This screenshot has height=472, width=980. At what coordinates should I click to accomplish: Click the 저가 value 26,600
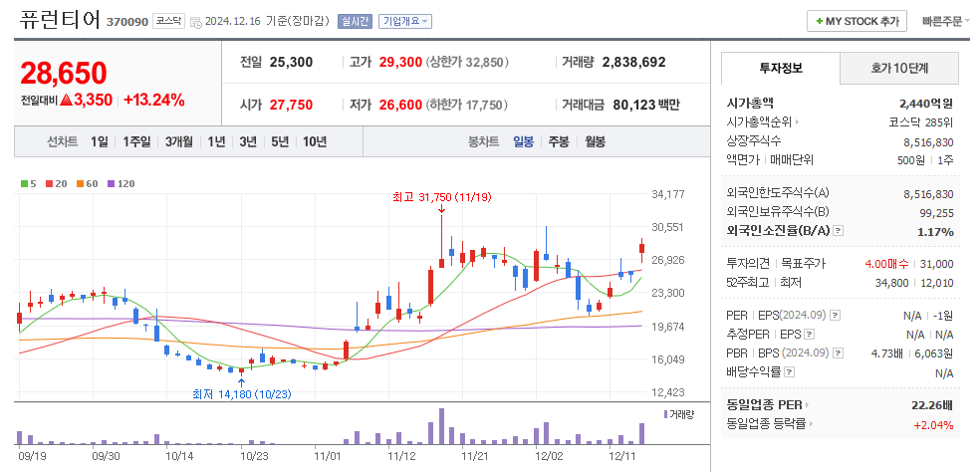click(400, 105)
